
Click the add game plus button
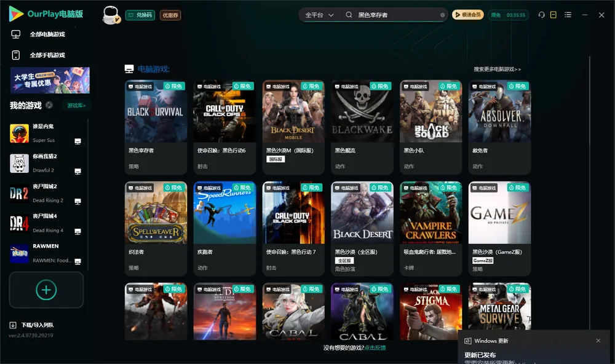tap(46, 290)
